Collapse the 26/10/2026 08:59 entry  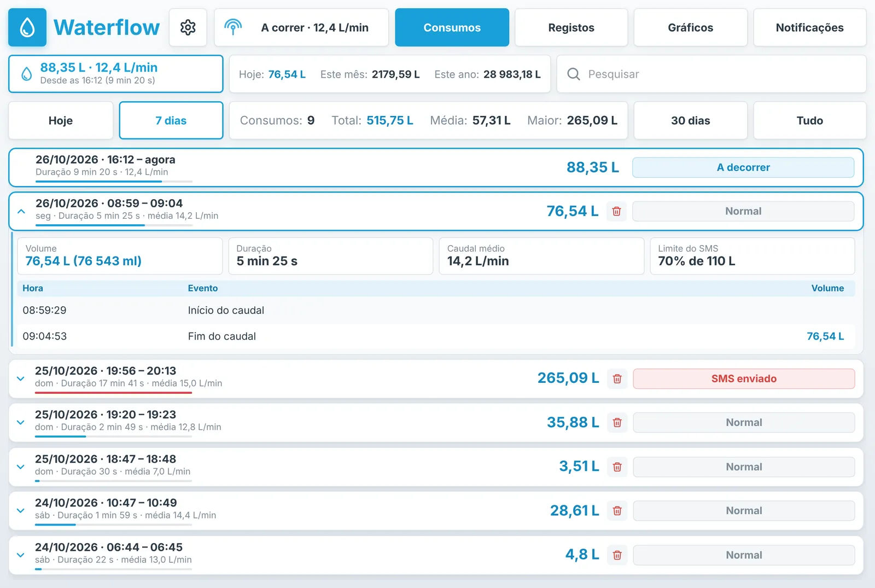coord(21,211)
